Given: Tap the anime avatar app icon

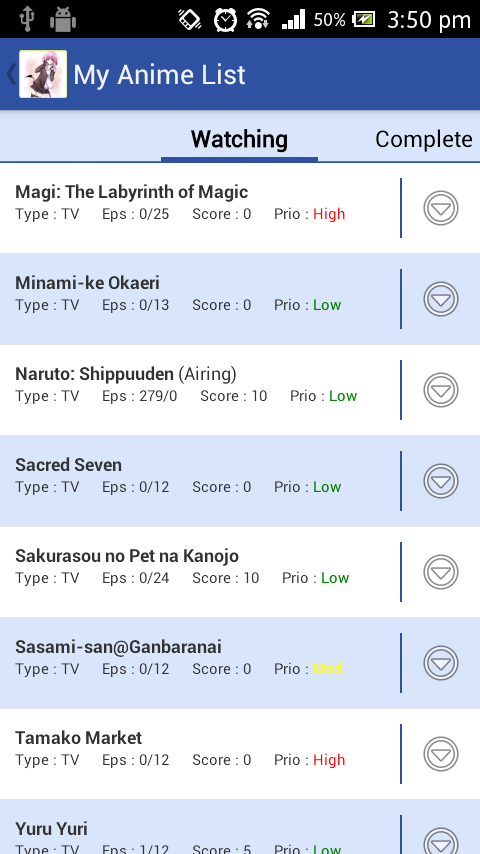Looking at the screenshot, I should pyautogui.click(x=43, y=74).
